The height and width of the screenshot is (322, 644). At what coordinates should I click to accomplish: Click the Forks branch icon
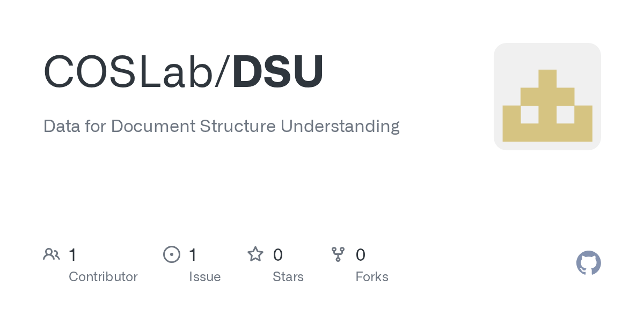338,254
